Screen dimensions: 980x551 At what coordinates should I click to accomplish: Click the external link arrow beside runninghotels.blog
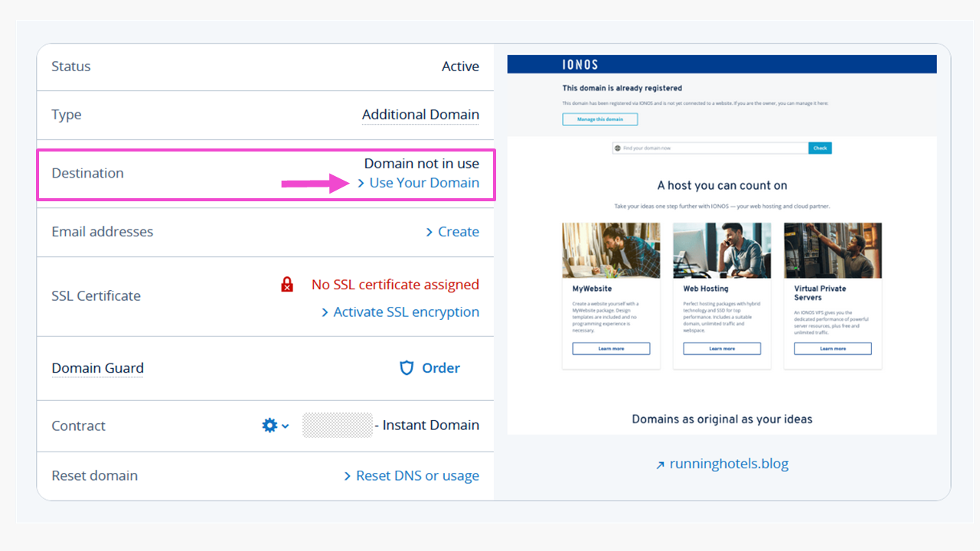click(660, 465)
